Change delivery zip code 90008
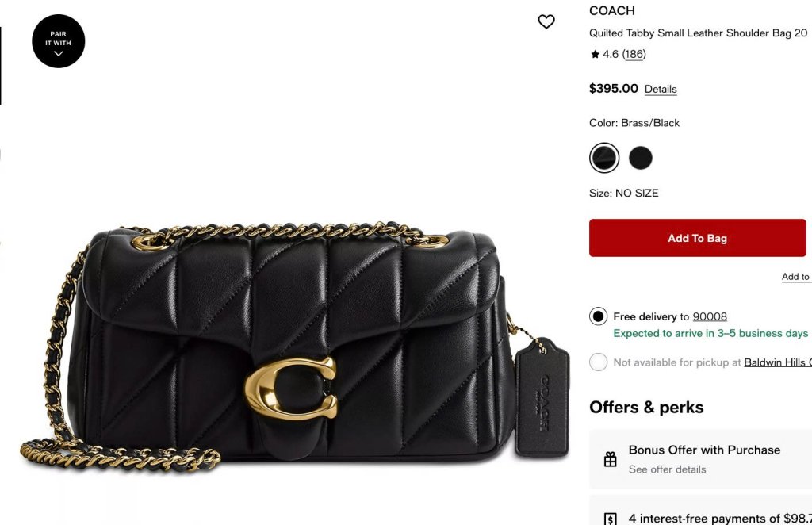812x525 pixels. point(710,316)
